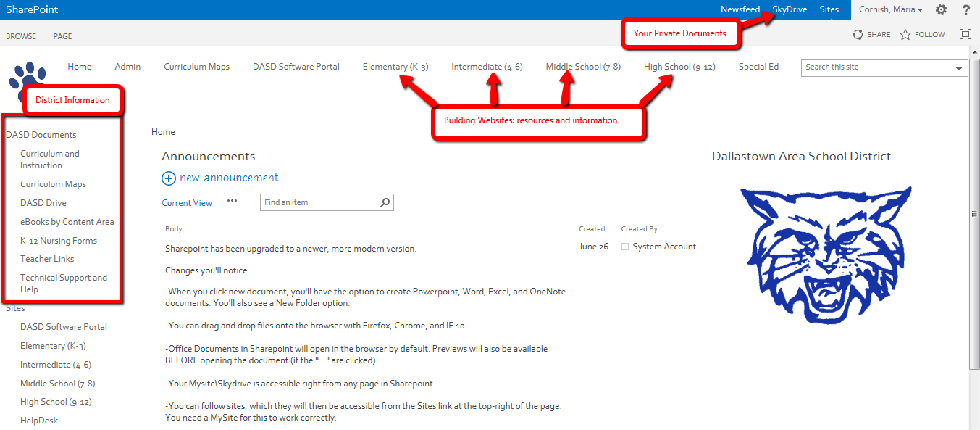Open High School (9-12) in the top navigation

[679, 67]
